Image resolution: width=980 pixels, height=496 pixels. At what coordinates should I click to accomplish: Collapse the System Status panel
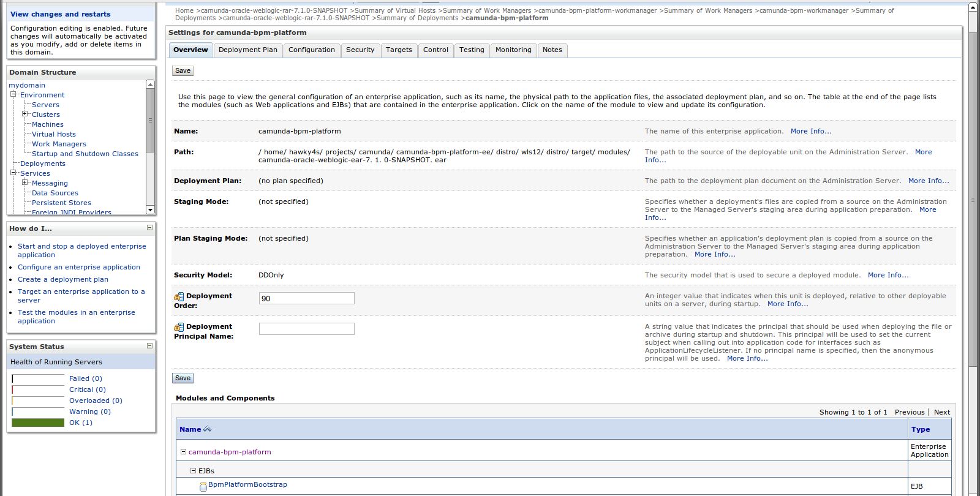149,346
